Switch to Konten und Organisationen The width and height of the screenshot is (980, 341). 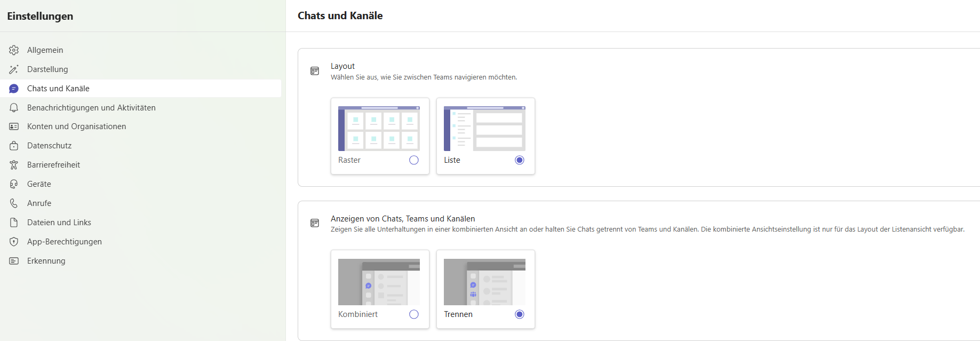coord(141,126)
